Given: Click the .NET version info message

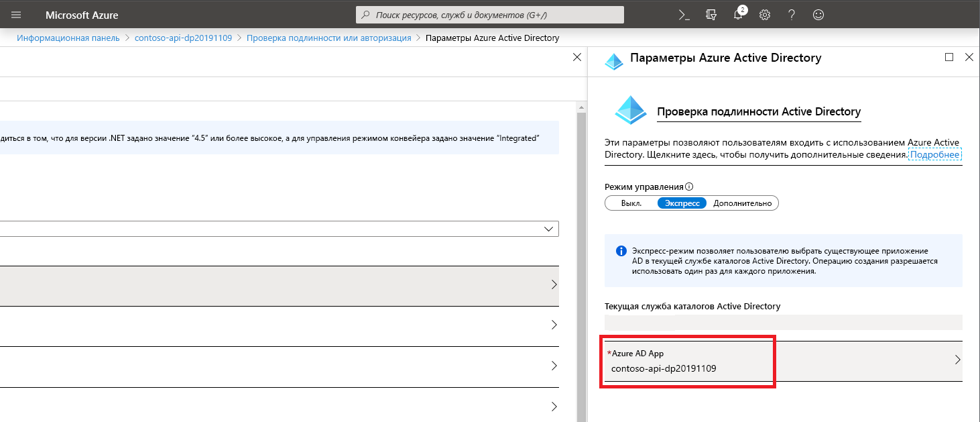Looking at the screenshot, I should (280, 138).
